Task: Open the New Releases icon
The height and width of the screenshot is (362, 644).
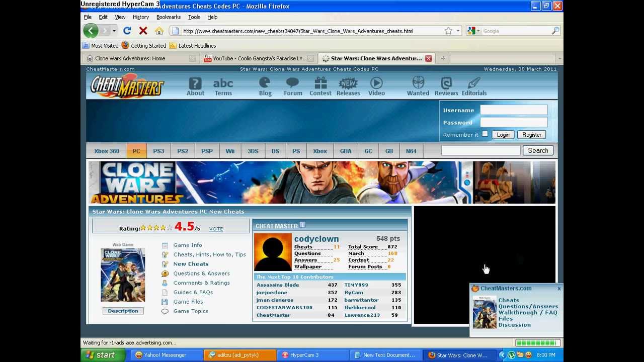Action: tap(348, 86)
